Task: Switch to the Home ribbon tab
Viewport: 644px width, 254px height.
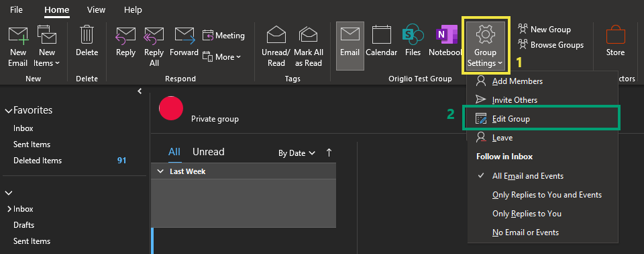Action: (56, 9)
